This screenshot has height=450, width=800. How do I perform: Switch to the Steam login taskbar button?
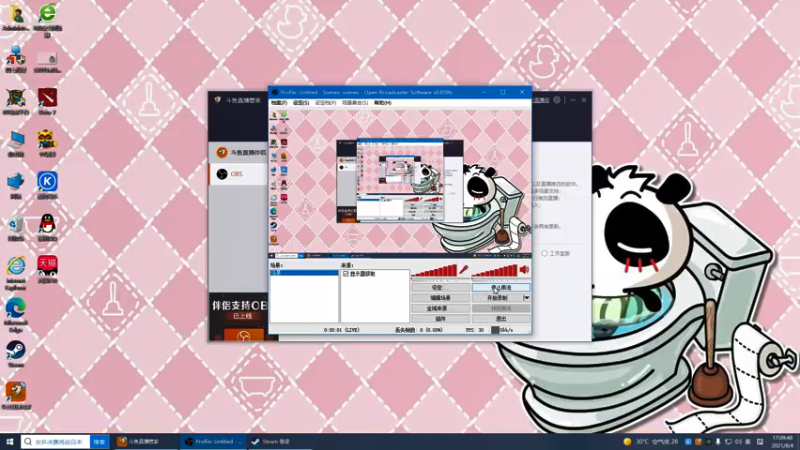pyautogui.click(x=278, y=442)
